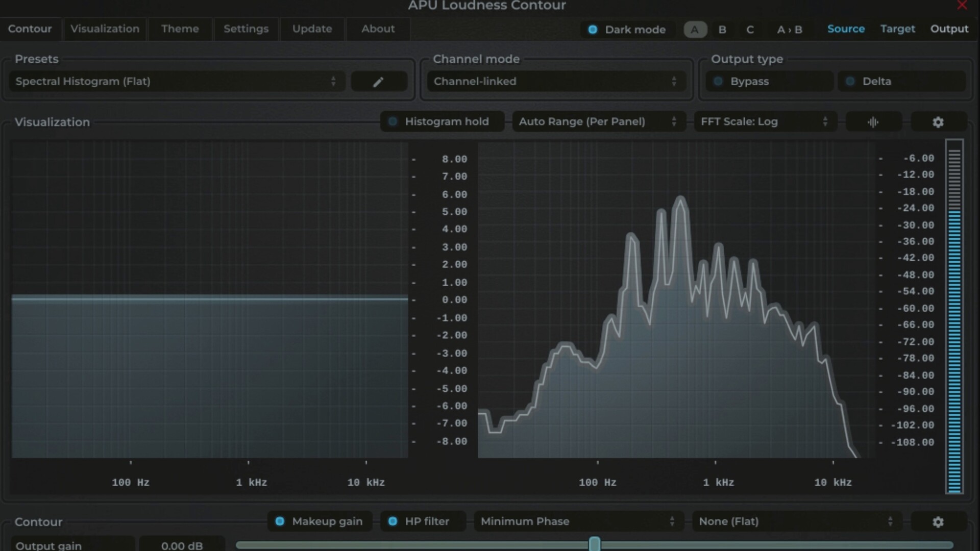Open the Update tab

point(312,29)
